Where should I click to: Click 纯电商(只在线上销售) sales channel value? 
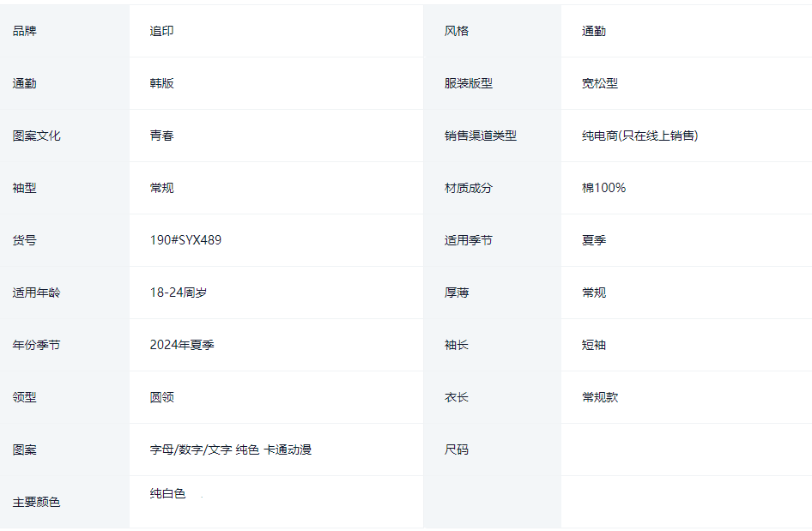(639, 136)
